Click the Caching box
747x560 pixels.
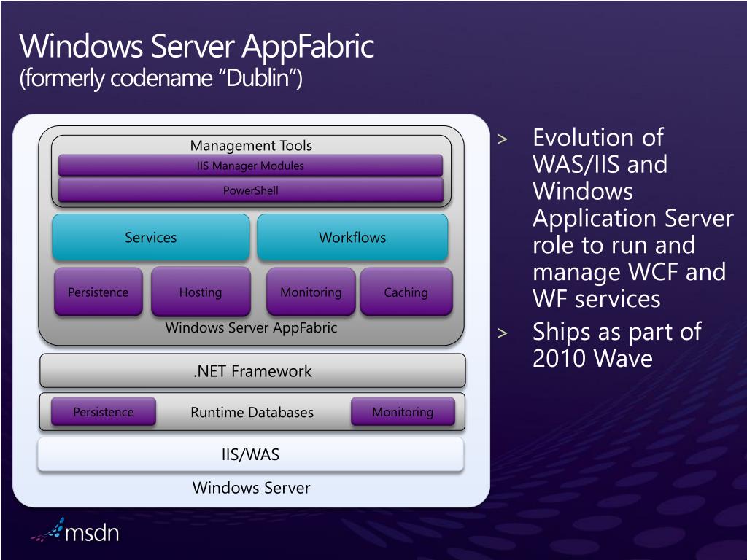pos(406,292)
